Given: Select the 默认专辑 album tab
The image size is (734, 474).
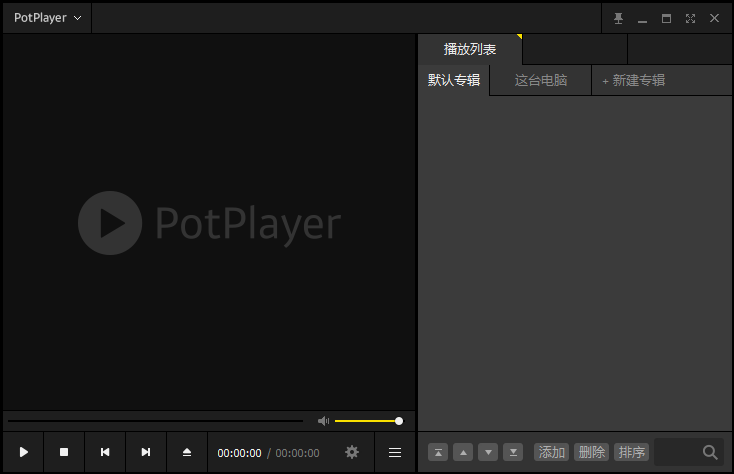Looking at the screenshot, I should (x=454, y=80).
